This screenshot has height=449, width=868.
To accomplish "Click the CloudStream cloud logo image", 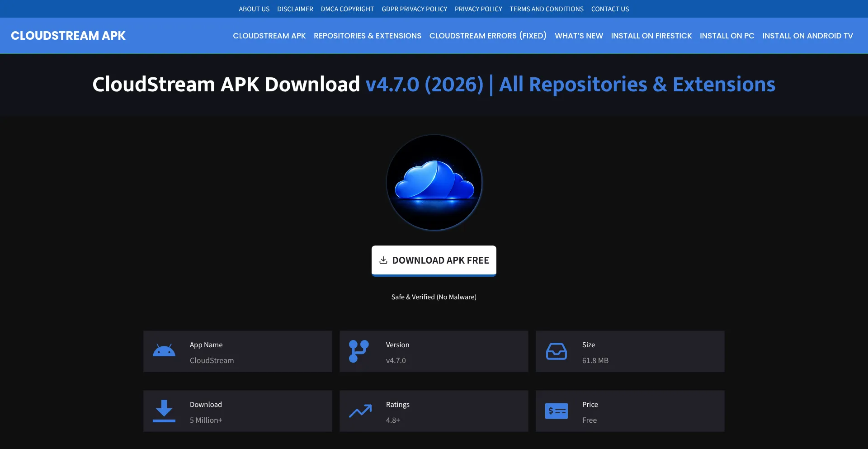I will (434, 182).
